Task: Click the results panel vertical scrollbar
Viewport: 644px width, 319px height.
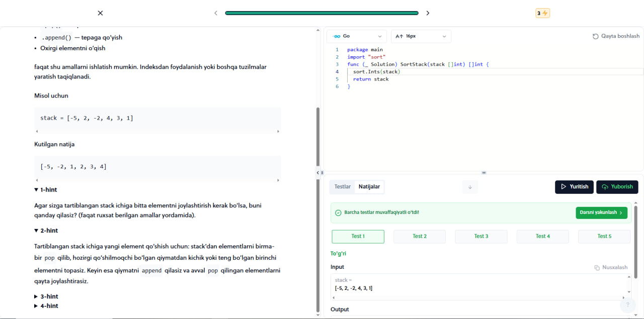Action: tap(636, 241)
